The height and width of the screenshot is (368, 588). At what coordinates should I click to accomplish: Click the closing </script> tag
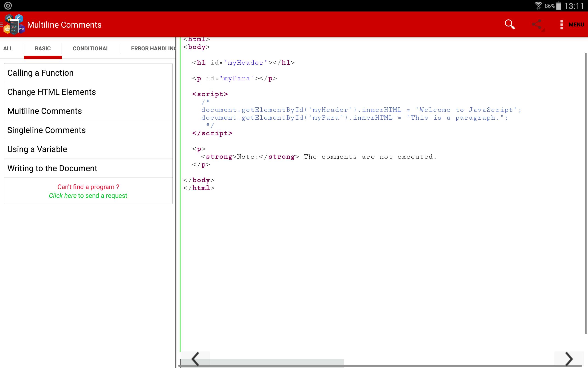click(212, 133)
